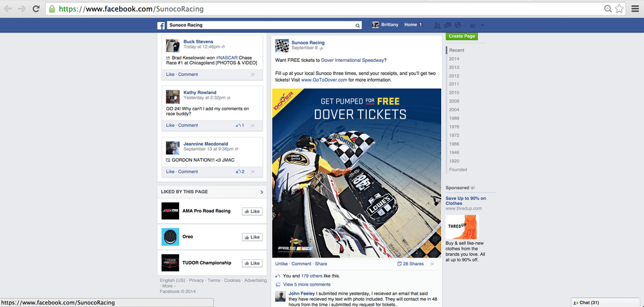644x307 pixels.
Task: Open John Feeley's profile link
Action: (302, 294)
